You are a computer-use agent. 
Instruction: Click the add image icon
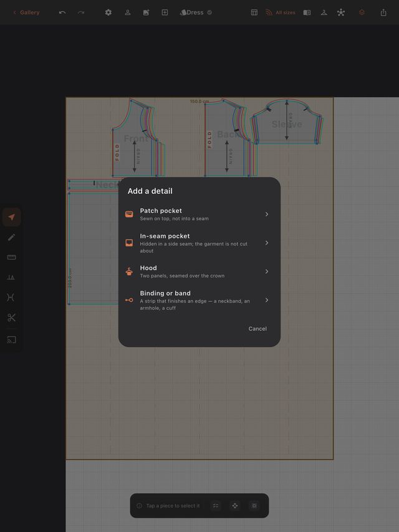coord(147,12)
